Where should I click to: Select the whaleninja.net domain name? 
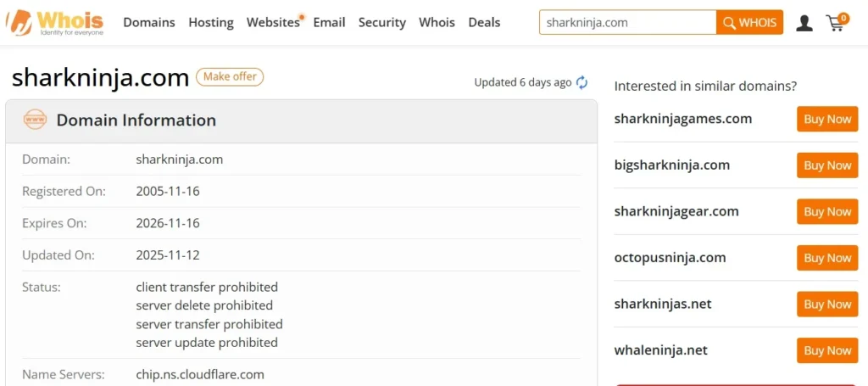pyautogui.click(x=661, y=350)
